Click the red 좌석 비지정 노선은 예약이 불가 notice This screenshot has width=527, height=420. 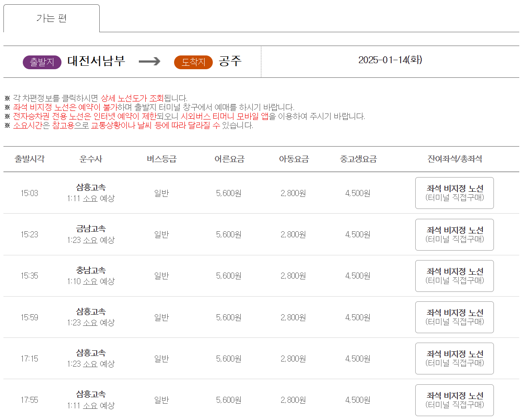pyautogui.click(x=65, y=107)
